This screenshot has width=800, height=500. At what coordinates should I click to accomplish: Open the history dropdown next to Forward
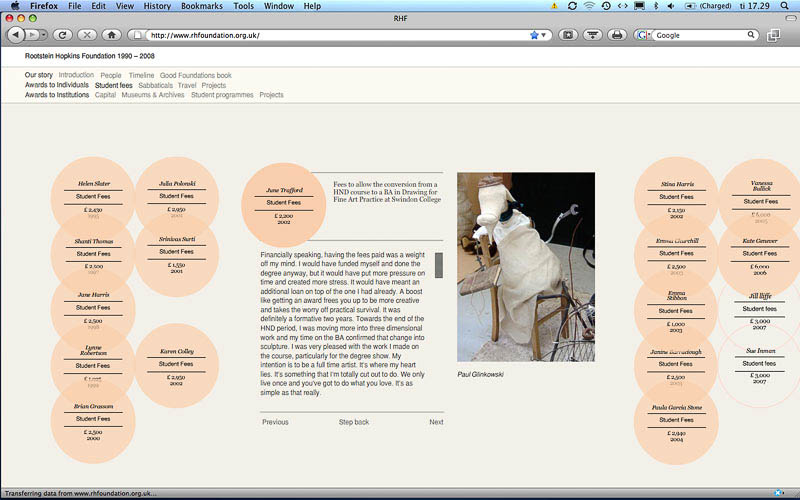pyautogui.click(x=44, y=35)
